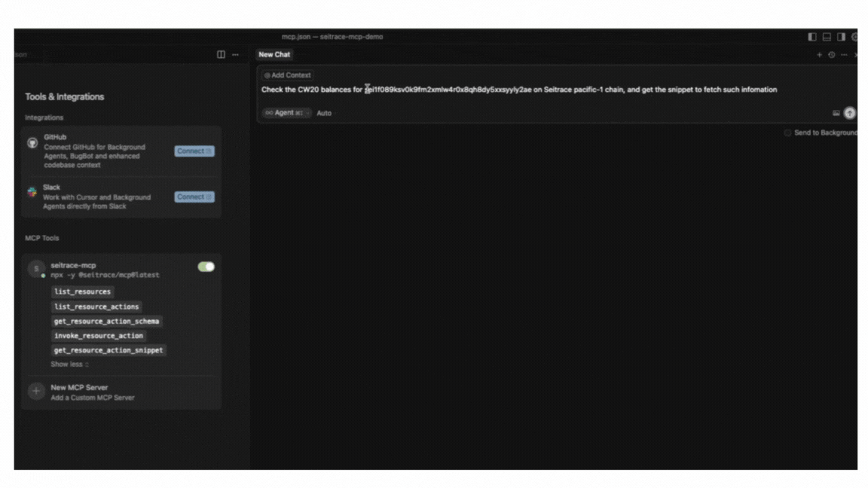This screenshot has height=488, width=868.
Task: Collapse tool list with Show less
Action: click(x=69, y=364)
